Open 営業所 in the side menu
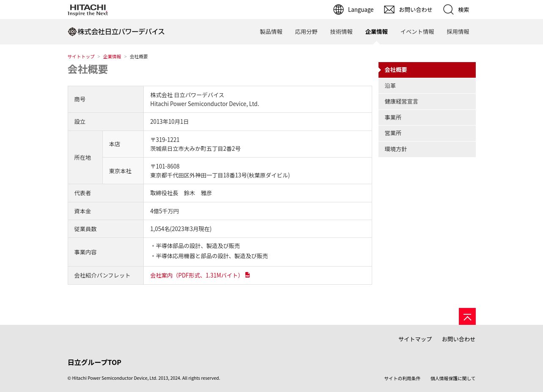543x392 pixels. click(427, 133)
